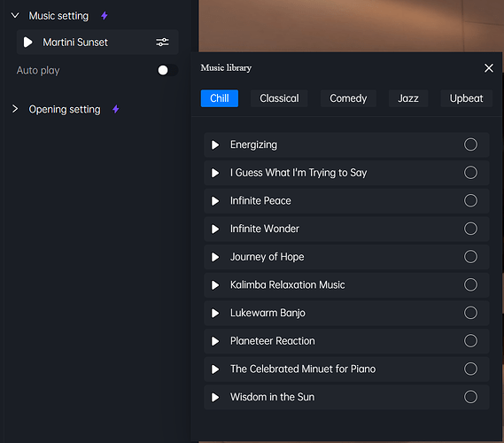
Task: Select the Comedy category
Action: [x=348, y=98]
